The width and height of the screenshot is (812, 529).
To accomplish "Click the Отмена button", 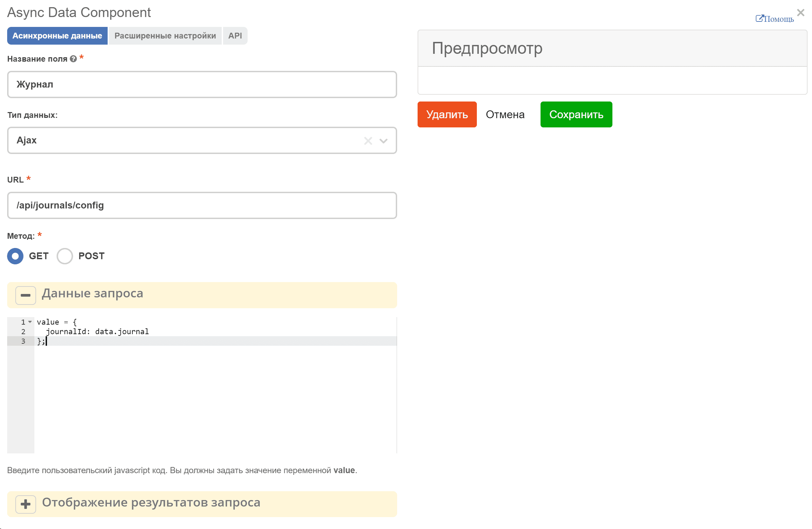I will click(x=505, y=114).
